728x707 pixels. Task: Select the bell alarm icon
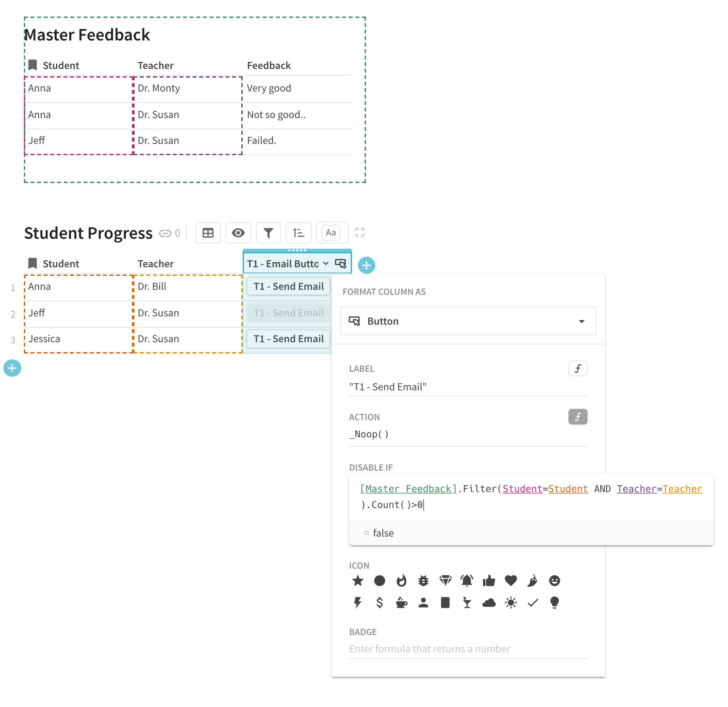[x=467, y=581]
